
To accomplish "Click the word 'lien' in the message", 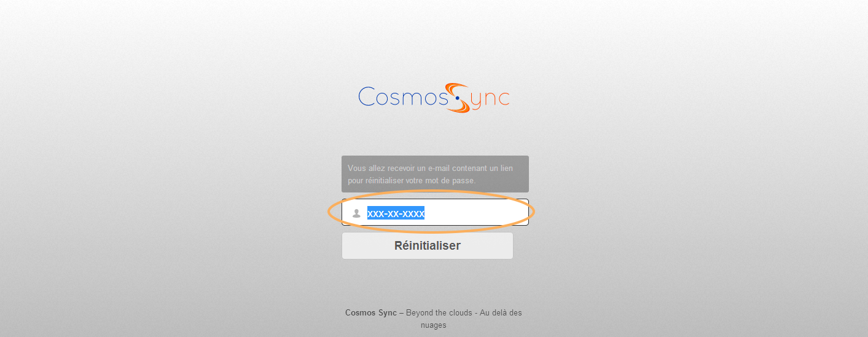I will click(x=506, y=168).
